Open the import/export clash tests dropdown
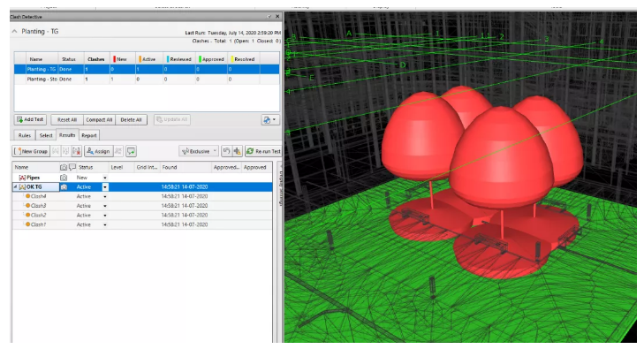644x349 pixels. click(270, 120)
